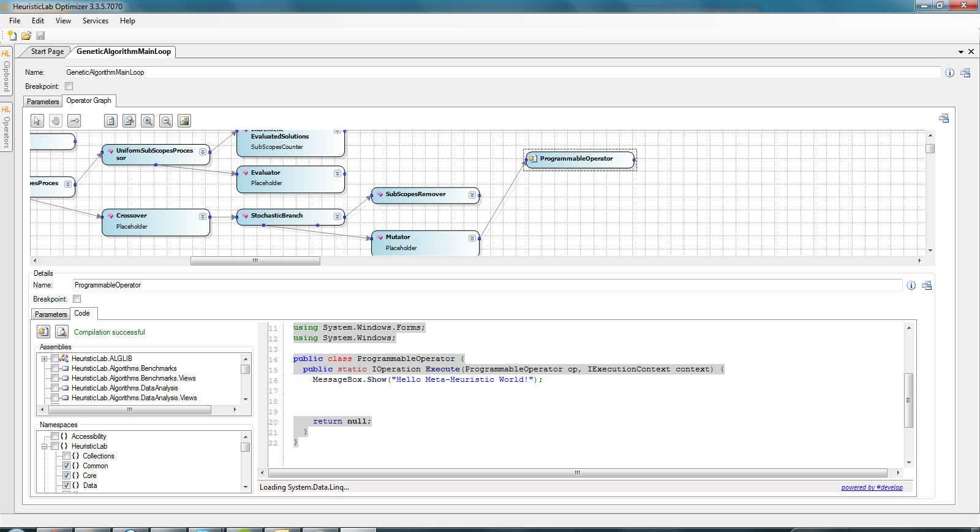
Task: Click the Mutator node diamond icon
Action: [x=380, y=237]
